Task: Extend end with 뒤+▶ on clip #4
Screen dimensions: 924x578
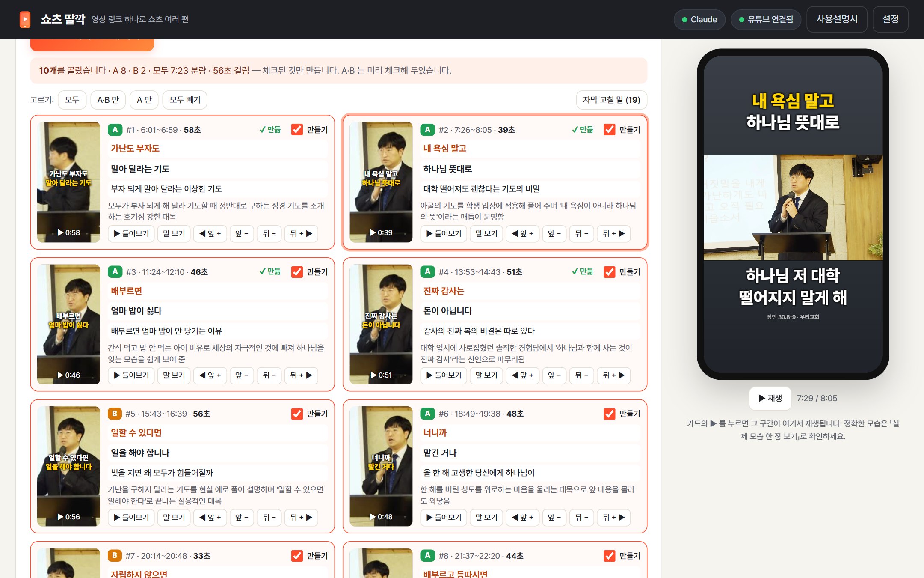Action: 613,375
